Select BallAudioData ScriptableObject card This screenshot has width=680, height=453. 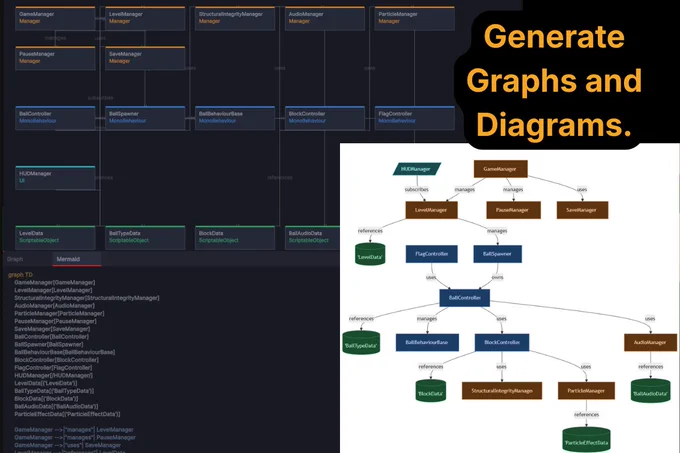click(312, 238)
